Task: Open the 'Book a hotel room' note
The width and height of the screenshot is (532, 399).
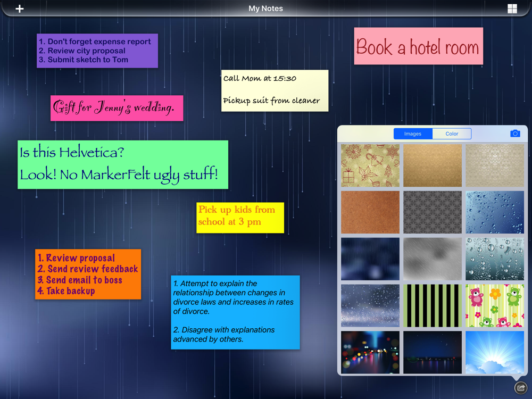Action: click(418, 46)
